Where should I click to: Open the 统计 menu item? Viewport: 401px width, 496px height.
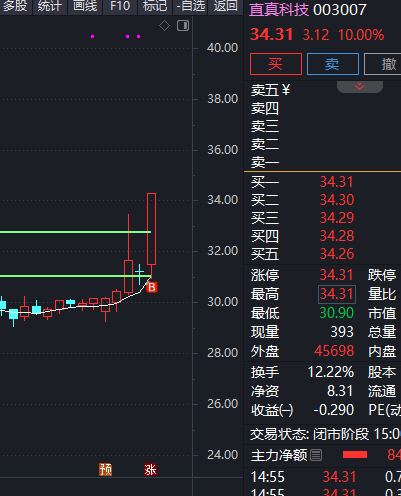[x=50, y=7]
